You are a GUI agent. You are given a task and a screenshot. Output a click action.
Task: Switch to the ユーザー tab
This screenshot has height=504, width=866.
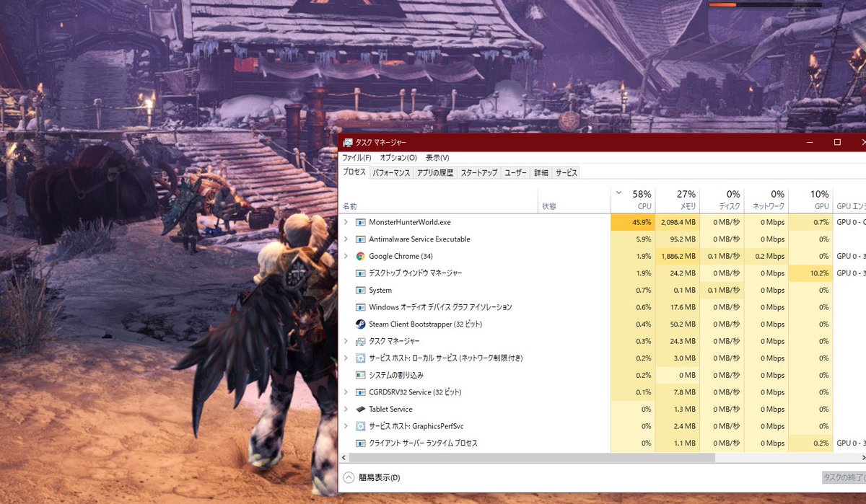coord(516,173)
